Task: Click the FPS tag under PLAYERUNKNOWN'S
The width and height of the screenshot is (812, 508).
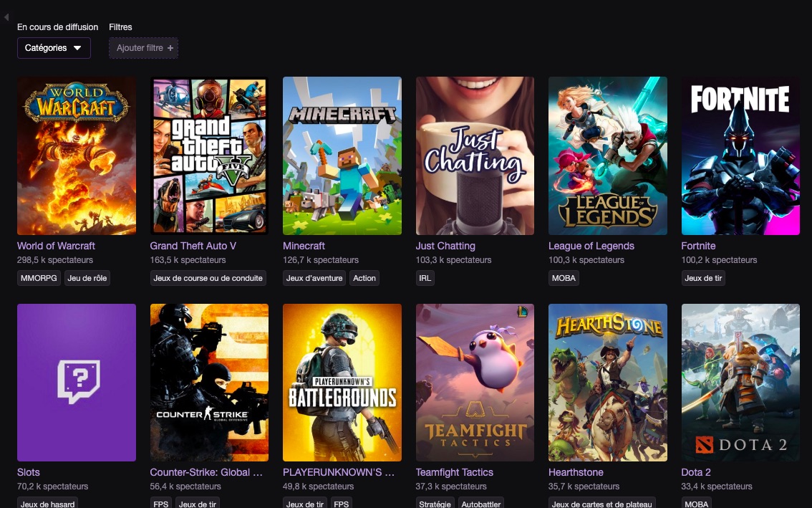Action: tap(342, 503)
